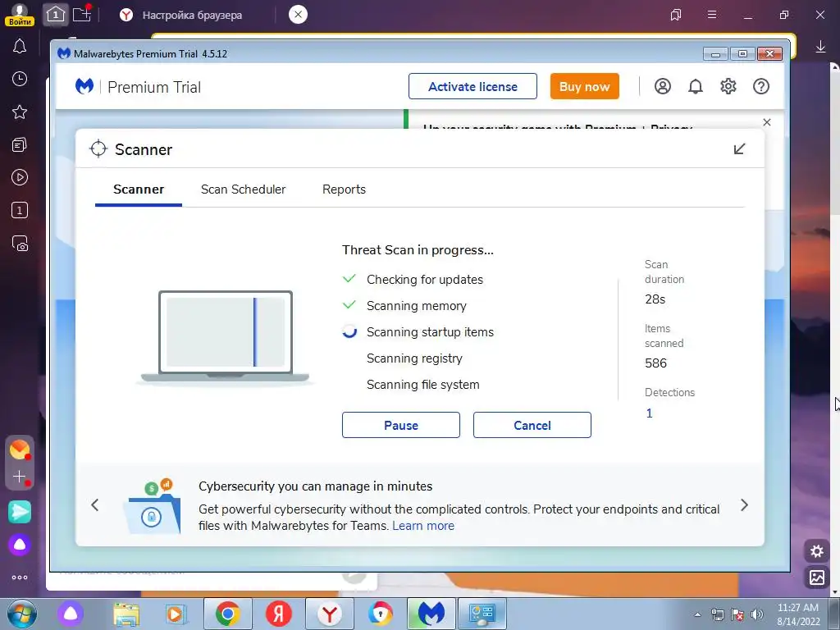Click the 'Scanning registry' step text

pyautogui.click(x=414, y=358)
